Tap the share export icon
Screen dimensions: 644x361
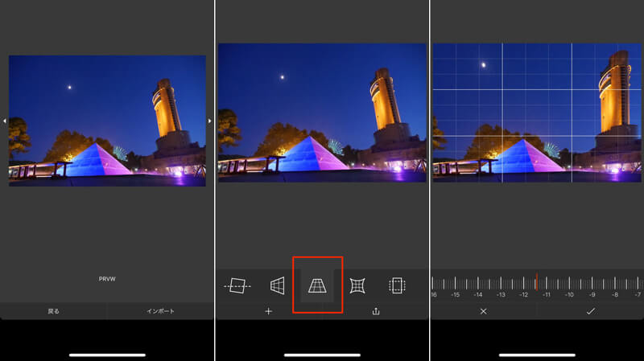[375, 311]
